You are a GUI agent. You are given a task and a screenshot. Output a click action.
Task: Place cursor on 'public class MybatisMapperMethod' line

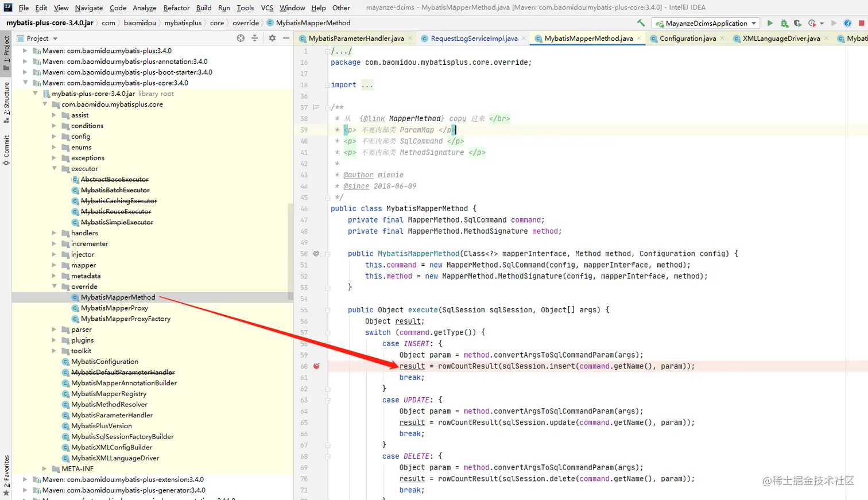[403, 208]
